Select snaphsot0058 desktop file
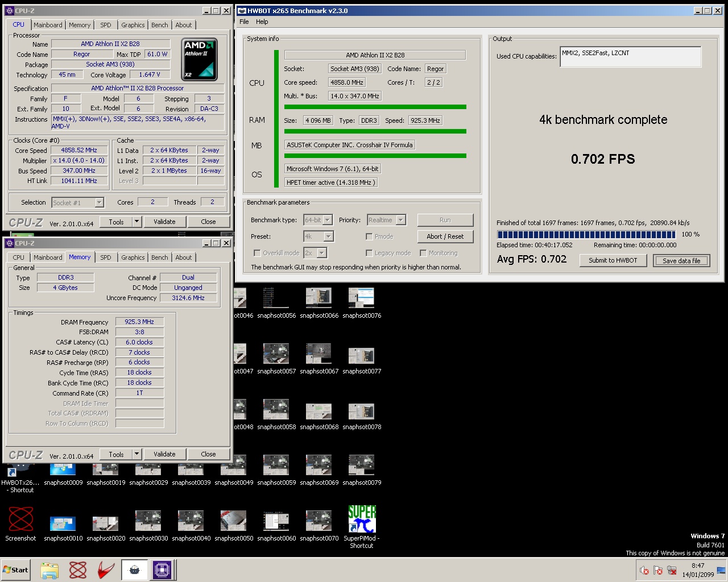This screenshot has width=728, height=582. (x=276, y=414)
